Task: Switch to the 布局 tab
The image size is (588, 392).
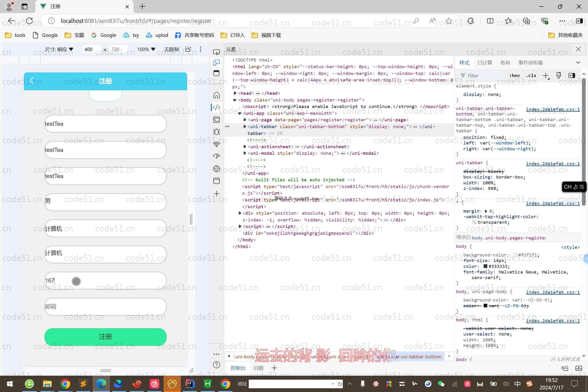Action: [505, 63]
